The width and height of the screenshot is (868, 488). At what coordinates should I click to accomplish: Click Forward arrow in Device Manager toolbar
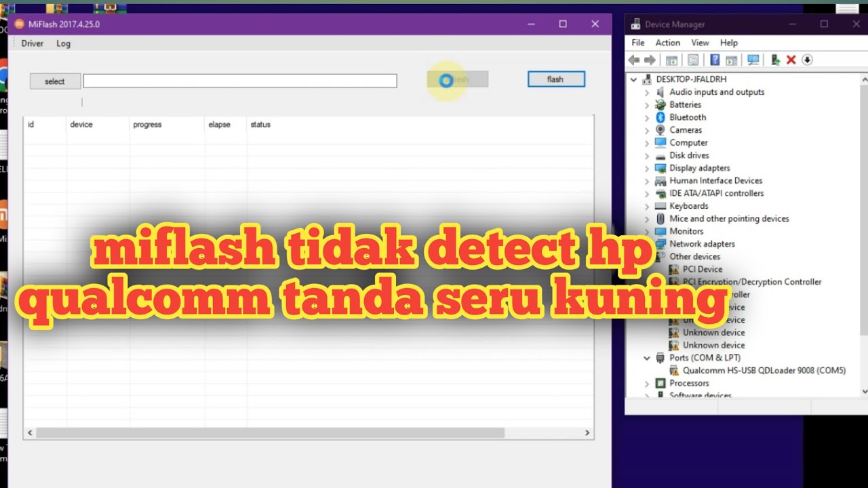(650, 60)
